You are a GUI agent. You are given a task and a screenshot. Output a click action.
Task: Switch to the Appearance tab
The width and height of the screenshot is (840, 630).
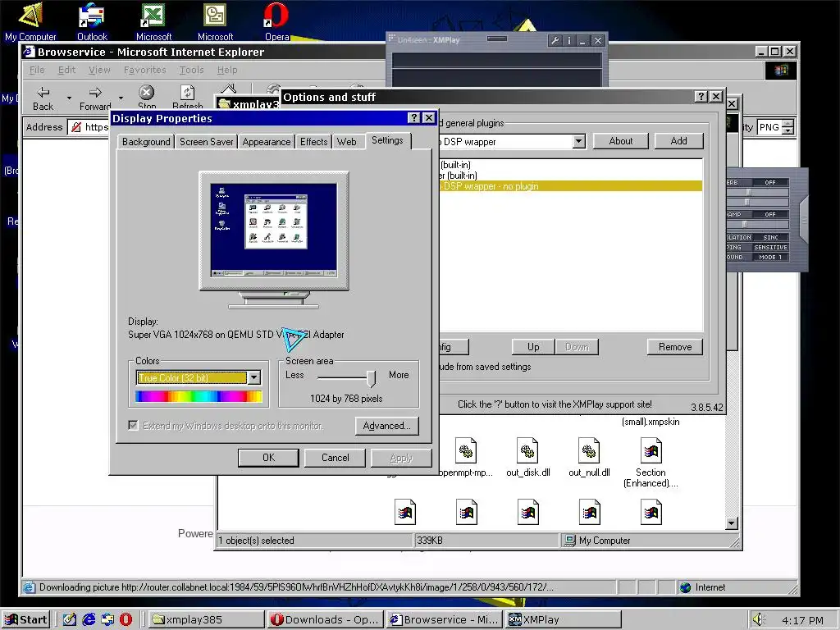pos(267,141)
